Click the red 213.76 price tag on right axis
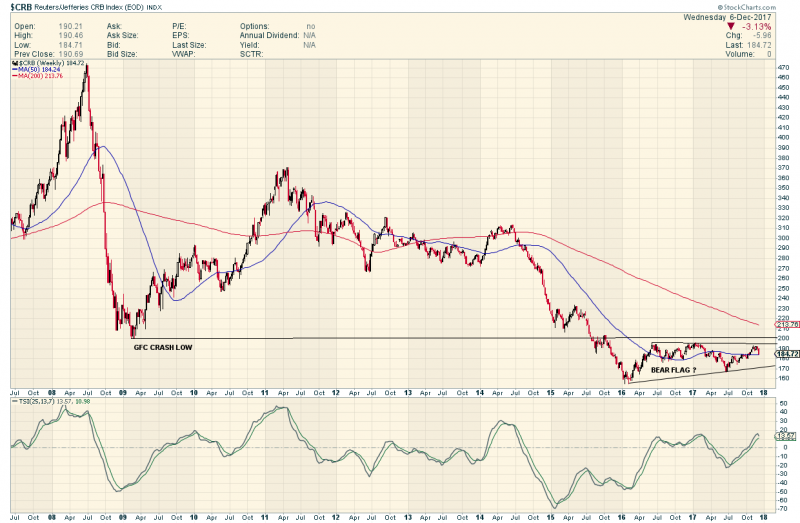This screenshot has height=523, width=800. click(x=787, y=325)
